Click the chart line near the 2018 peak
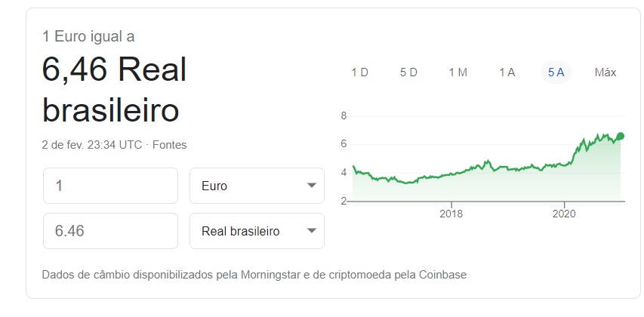This screenshot has height=317, width=644. [488, 161]
